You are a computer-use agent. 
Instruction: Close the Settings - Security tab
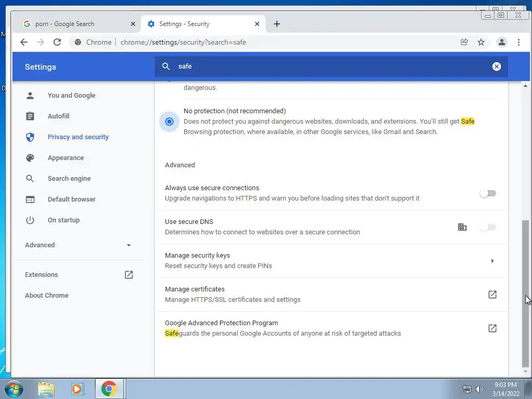257,24
